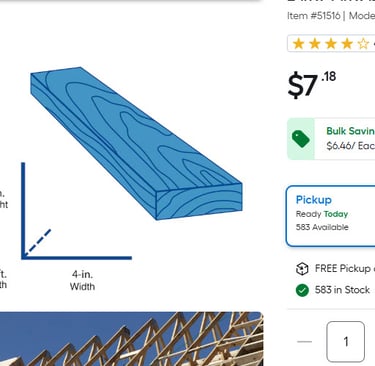Click the 583 in Stock text

point(342,290)
